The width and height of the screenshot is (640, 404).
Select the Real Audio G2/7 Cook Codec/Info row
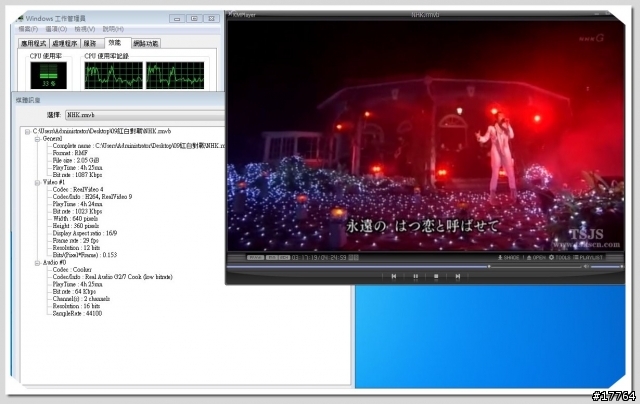coord(112,277)
